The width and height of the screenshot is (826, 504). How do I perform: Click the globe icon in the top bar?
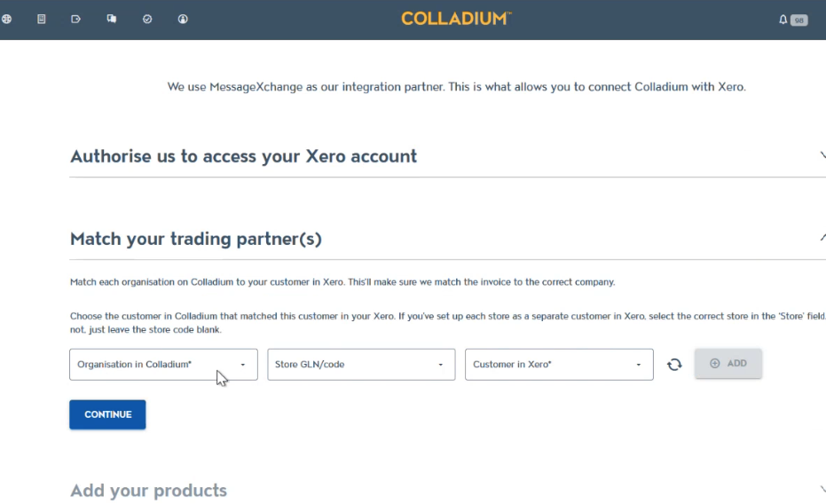point(7,19)
